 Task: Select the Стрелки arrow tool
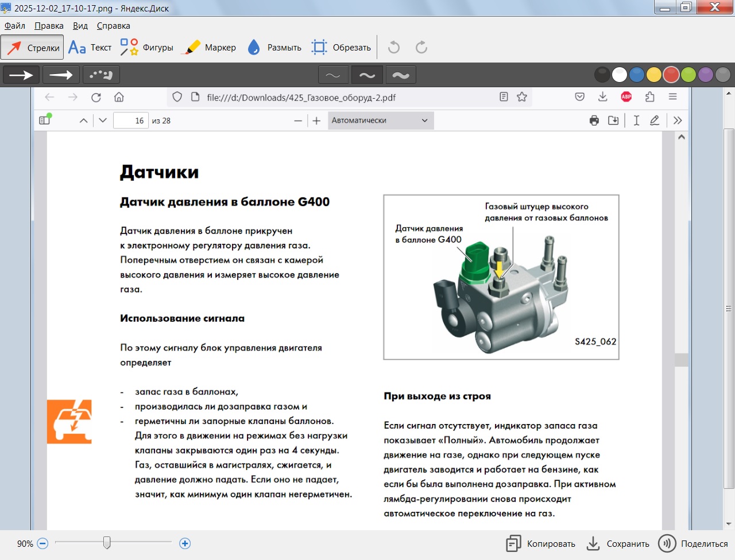tap(32, 48)
